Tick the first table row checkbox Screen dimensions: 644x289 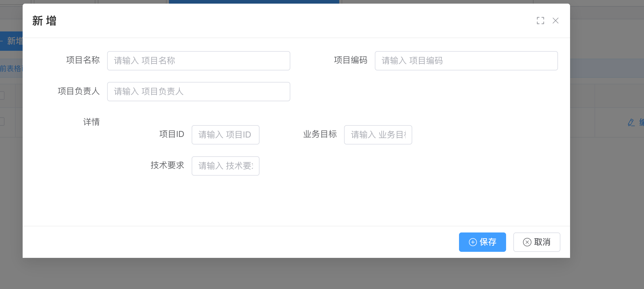coord(2,96)
